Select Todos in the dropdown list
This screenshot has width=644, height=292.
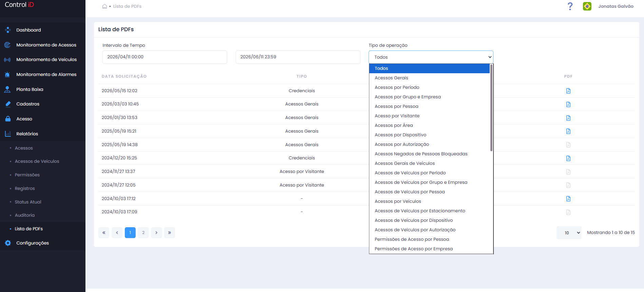pyautogui.click(x=429, y=68)
